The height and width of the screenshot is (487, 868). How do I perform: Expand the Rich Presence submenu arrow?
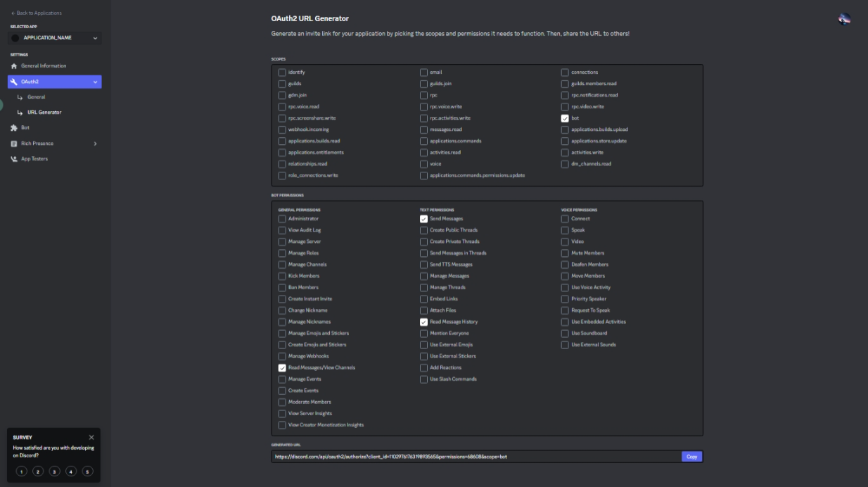point(95,144)
